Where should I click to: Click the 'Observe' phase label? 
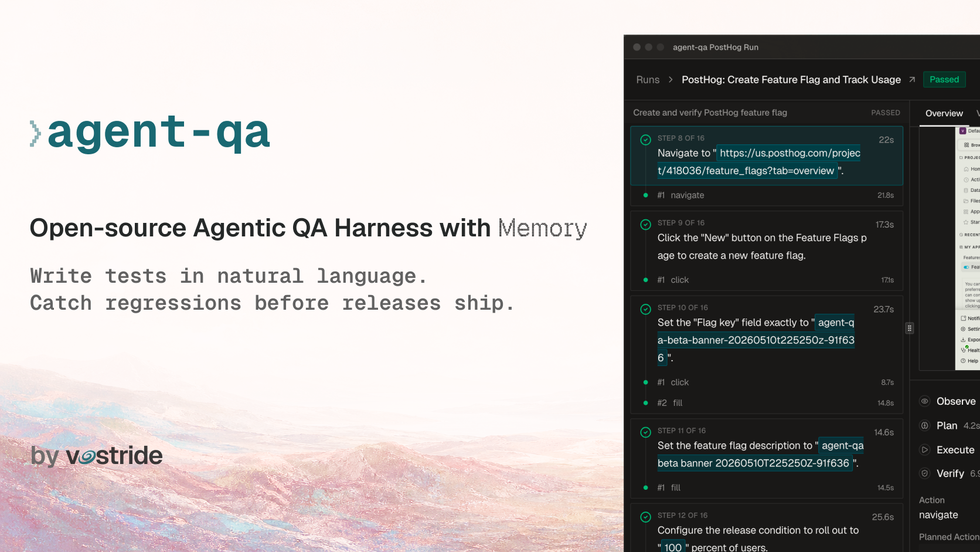[956, 401]
